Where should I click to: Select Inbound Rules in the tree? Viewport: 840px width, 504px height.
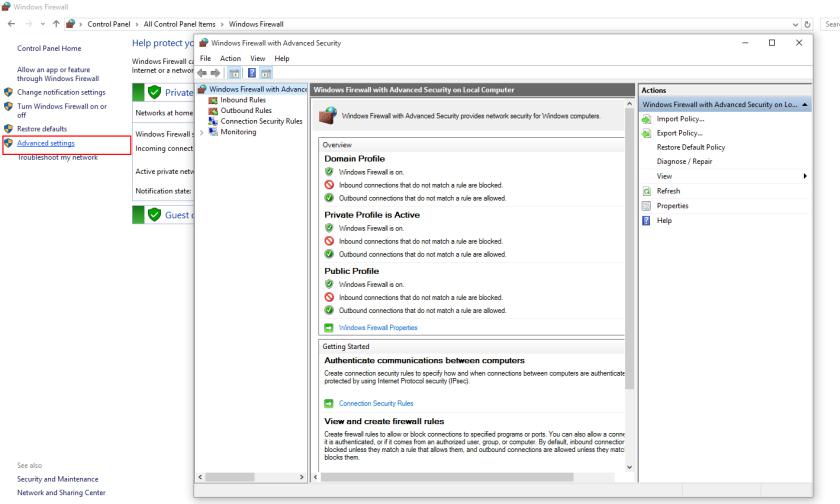pos(243,100)
